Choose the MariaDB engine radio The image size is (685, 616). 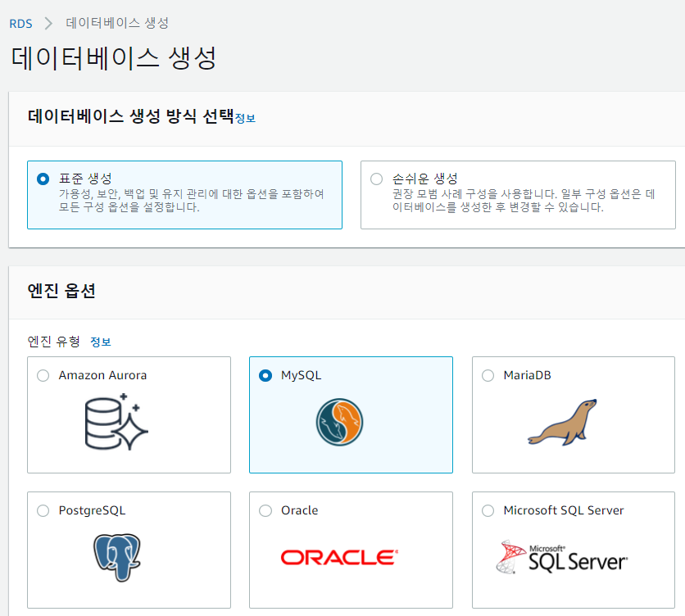488,376
